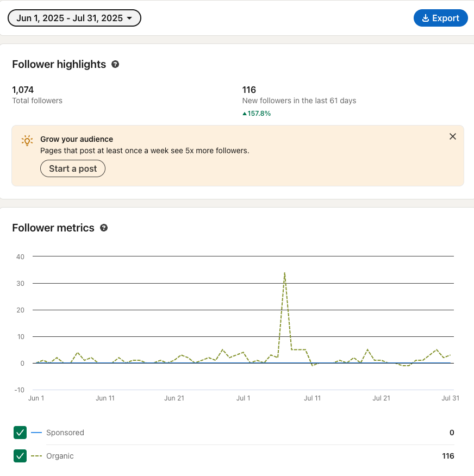Image resolution: width=474 pixels, height=476 pixels.
Task: Dismiss the Grow your audience banner
Action: (x=453, y=136)
